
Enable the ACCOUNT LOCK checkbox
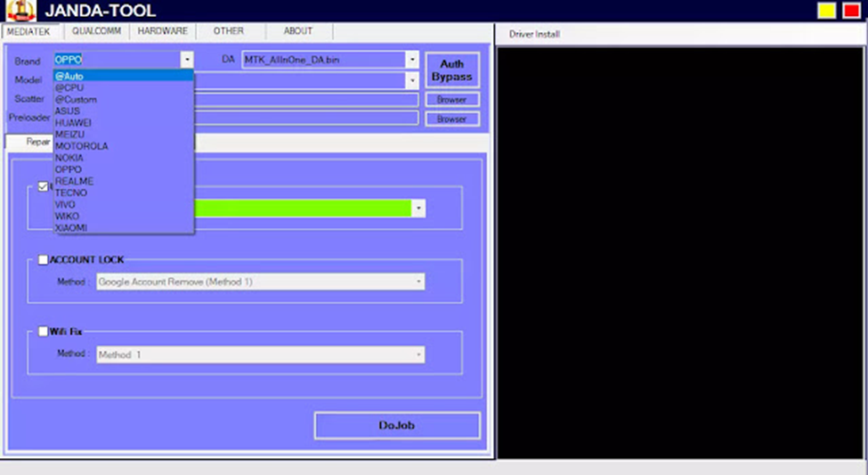[x=44, y=260]
